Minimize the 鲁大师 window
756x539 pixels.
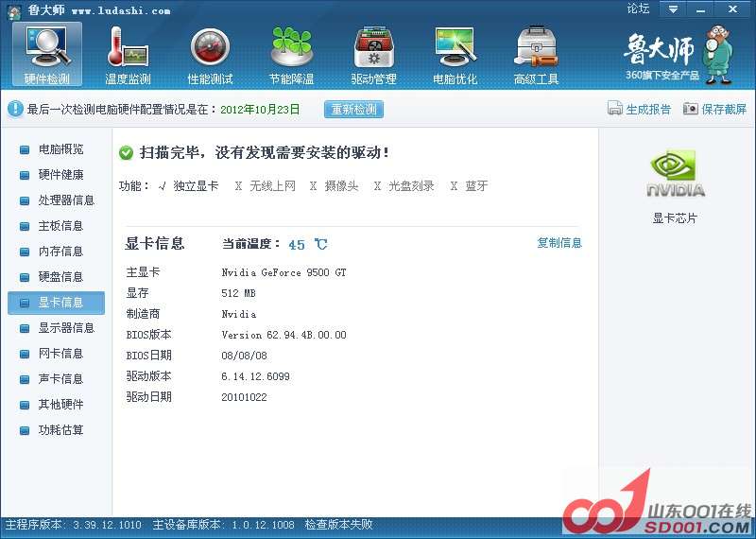pyautogui.click(x=701, y=9)
